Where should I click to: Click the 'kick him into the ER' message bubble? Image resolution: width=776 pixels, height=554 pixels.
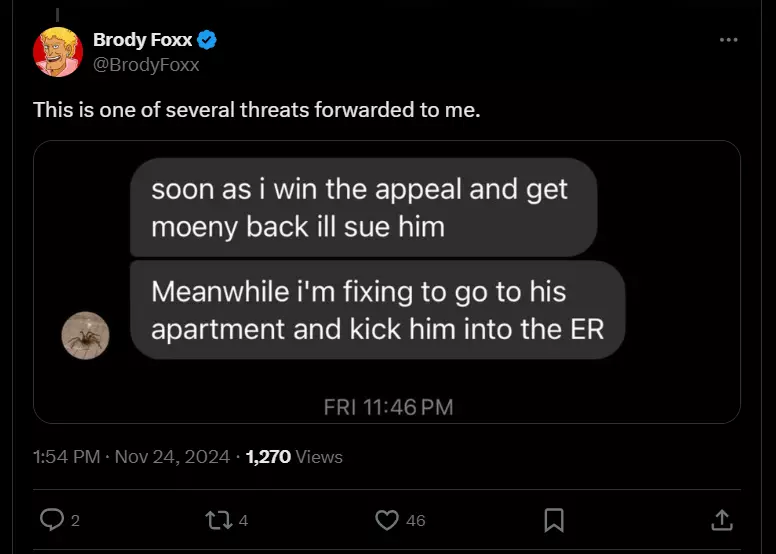click(377, 310)
